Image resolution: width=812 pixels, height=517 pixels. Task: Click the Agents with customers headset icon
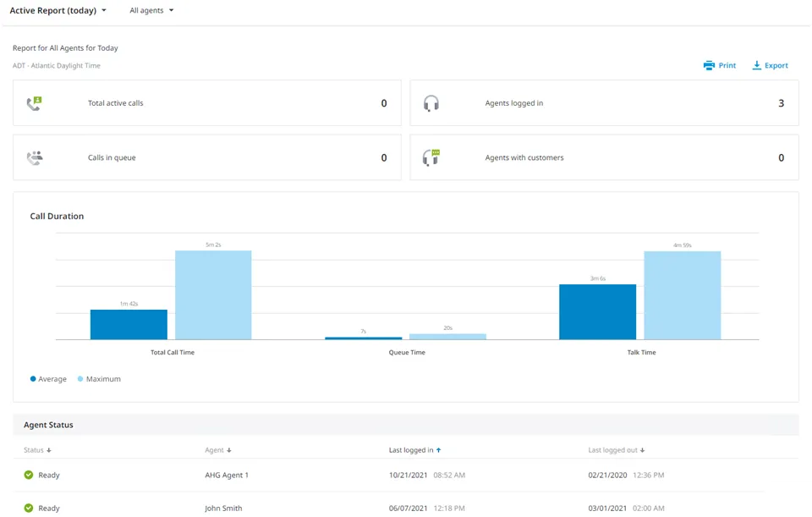(x=431, y=157)
